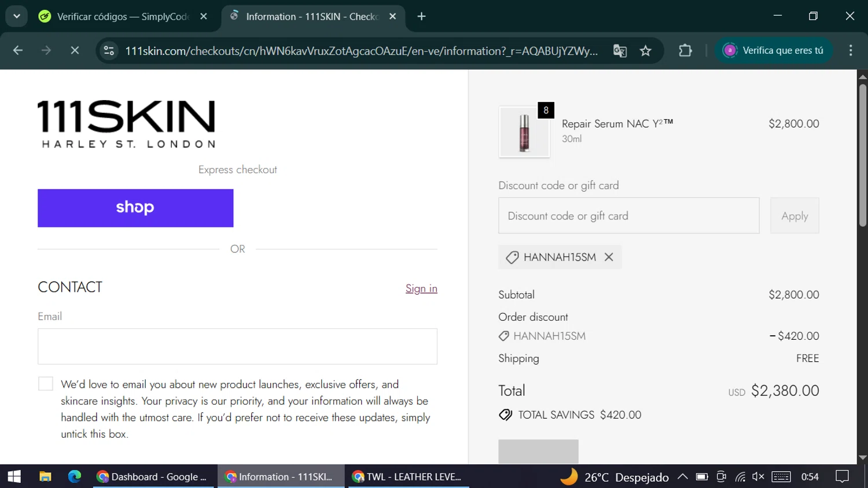Open the Windows Start menu

point(14,476)
